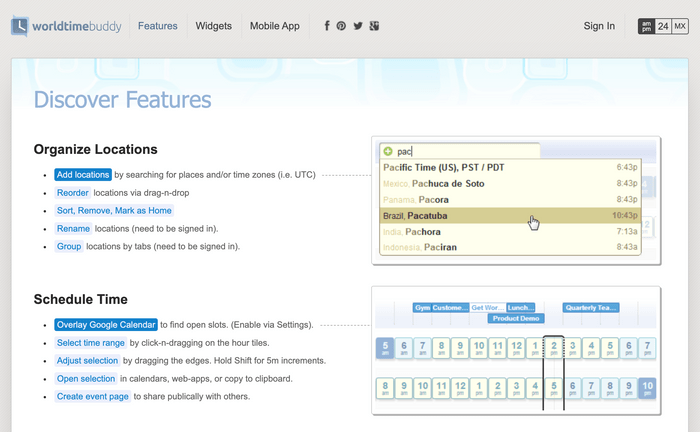The height and width of the screenshot is (432, 700).
Task: Click the Custome... calendar event
Action: coord(450,307)
